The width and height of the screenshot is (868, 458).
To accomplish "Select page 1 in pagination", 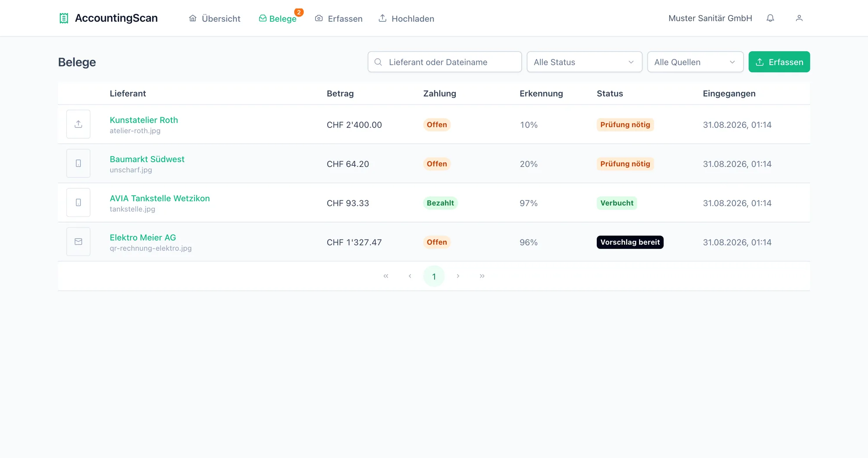I will [x=434, y=276].
